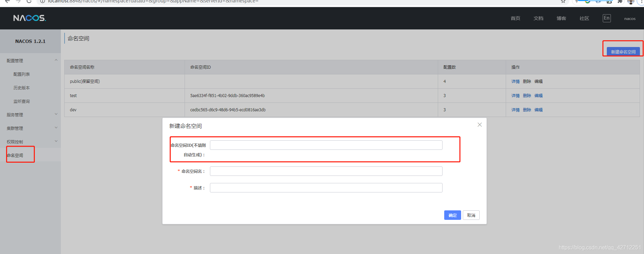This screenshot has width=644, height=254.
Task: Click 删除 for dev namespace
Action: pyautogui.click(x=527, y=110)
